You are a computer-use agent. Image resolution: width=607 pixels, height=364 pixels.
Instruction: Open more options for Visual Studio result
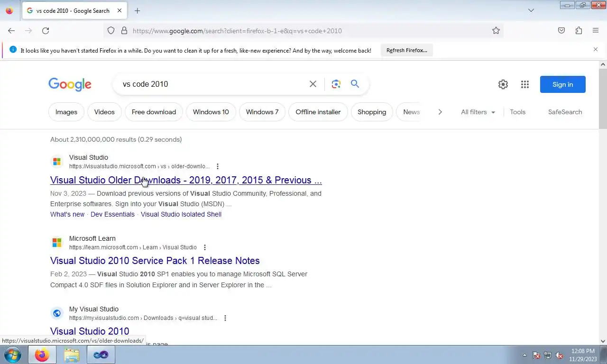coord(218,166)
